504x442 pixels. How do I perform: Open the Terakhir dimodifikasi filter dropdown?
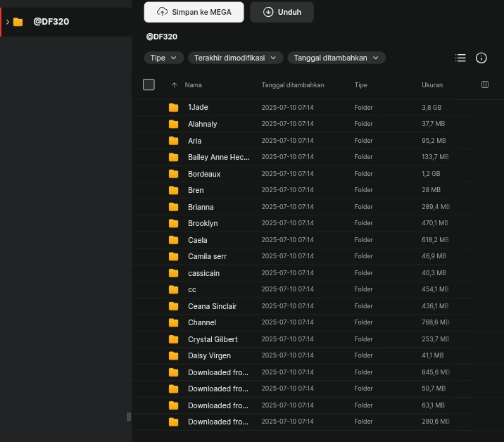coord(235,58)
